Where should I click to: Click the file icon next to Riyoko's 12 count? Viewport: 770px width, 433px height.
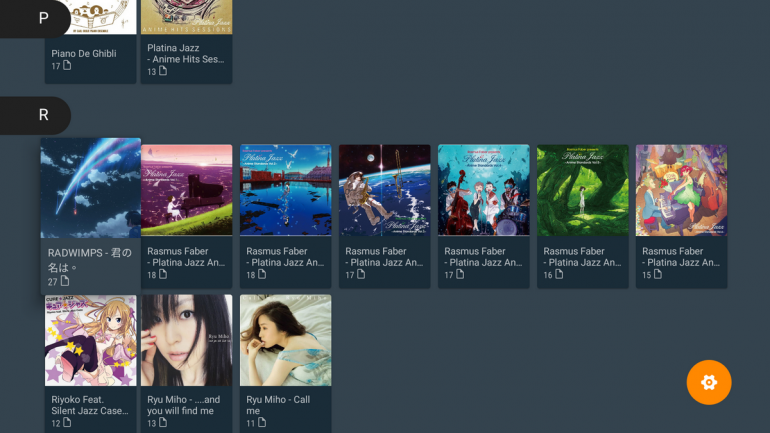tap(67, 423)
